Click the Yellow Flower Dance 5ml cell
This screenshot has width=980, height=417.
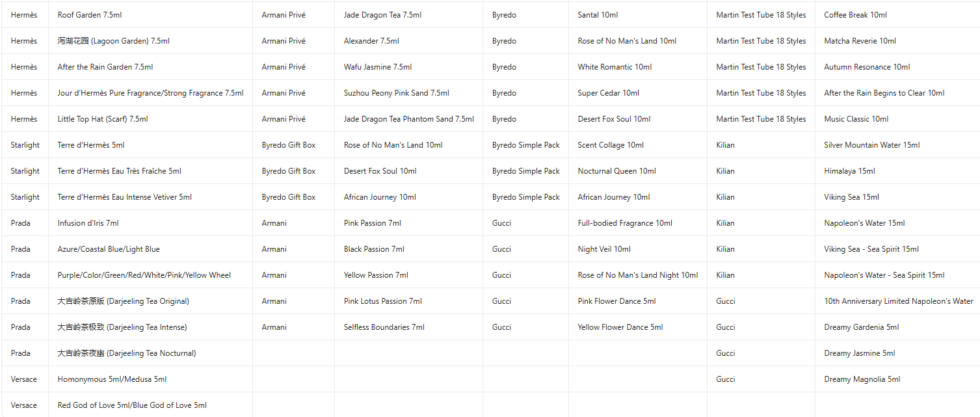(620, 327)
